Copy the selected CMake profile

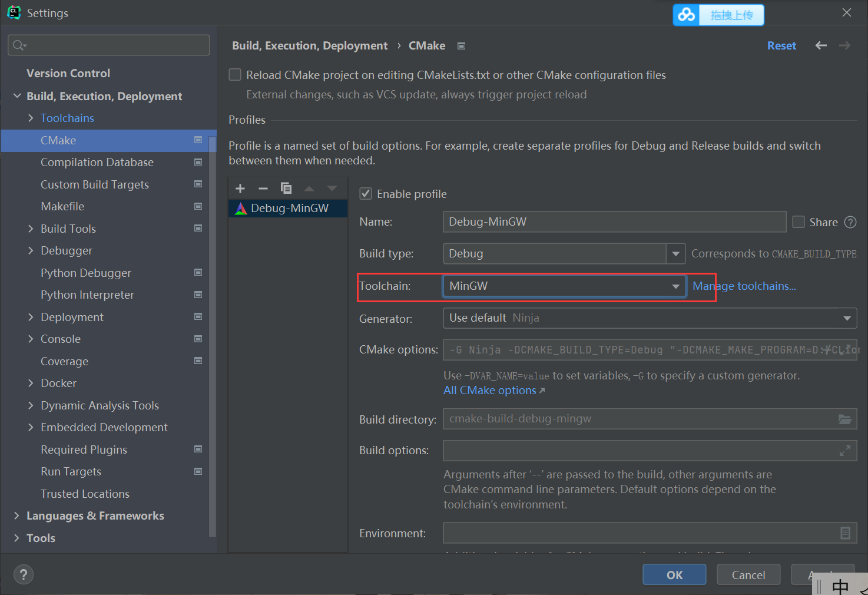(x=286, y=189)
